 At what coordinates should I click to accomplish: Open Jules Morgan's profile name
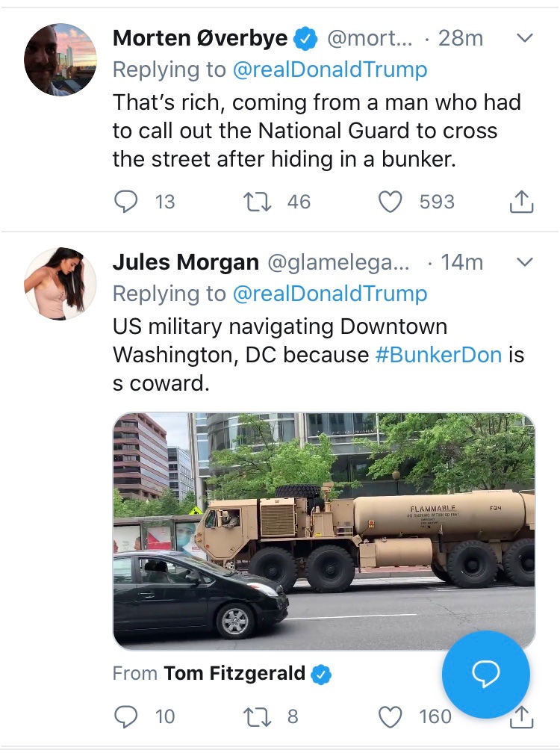pos(186,262)
